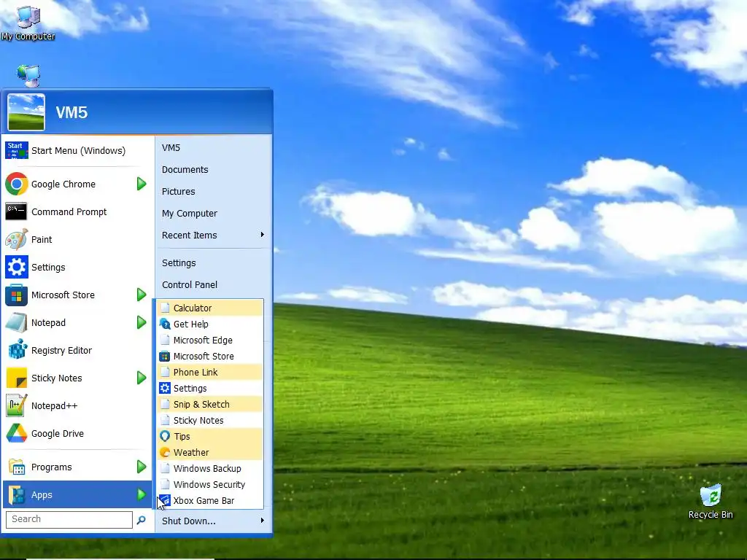Screen dimensions: 747x560
Task: Open Calculator from the Apps submenu
Action: 211,308
